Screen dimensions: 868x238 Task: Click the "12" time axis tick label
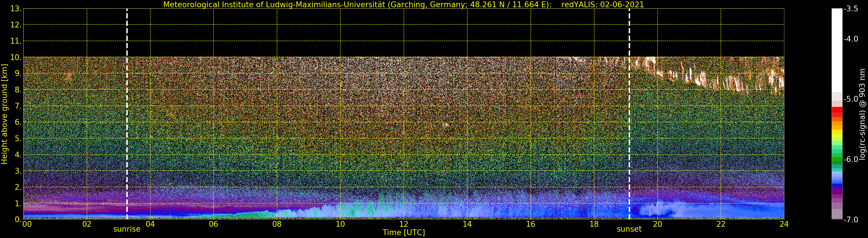point(404,224)
